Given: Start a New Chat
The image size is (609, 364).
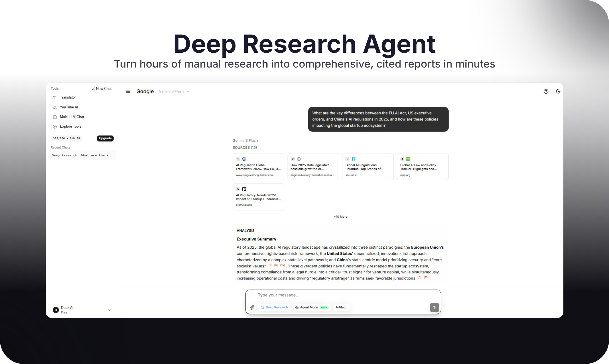Looking at the screenshot, I should point(102,89).
